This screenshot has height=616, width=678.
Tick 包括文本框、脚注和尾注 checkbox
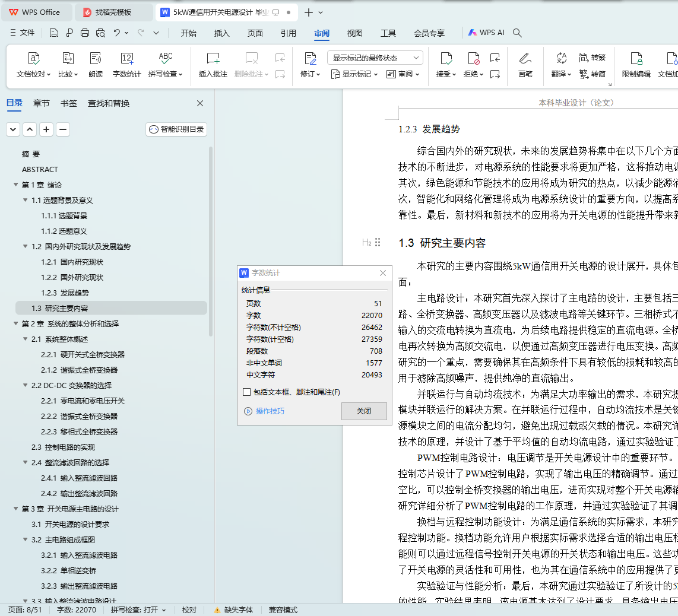point(247,392)
